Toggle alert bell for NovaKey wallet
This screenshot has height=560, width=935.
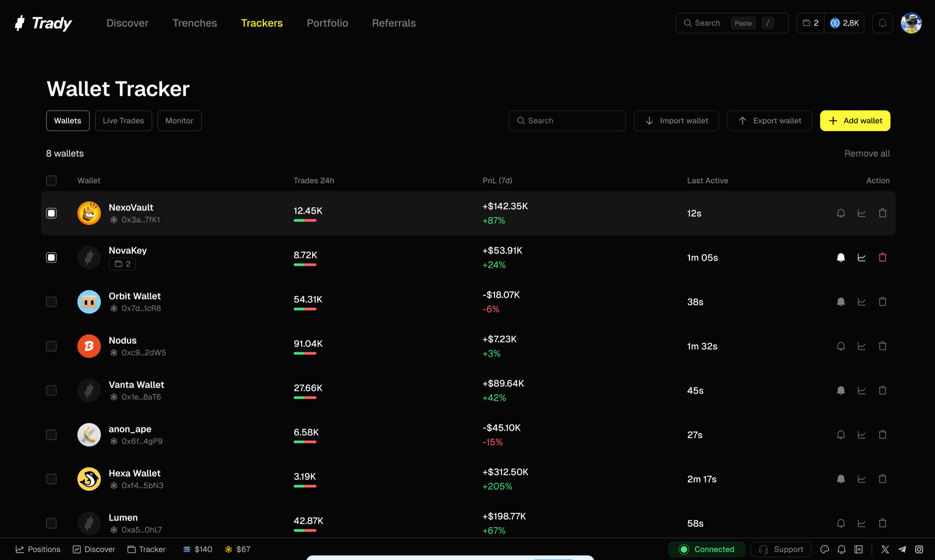pyautogui.click(x=841, y=258)
